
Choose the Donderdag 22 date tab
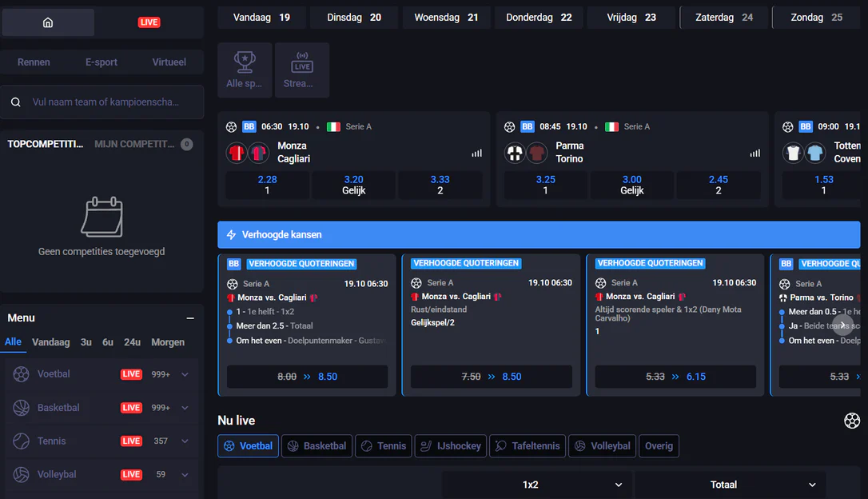pyautogui.click(x=539, y=17)
